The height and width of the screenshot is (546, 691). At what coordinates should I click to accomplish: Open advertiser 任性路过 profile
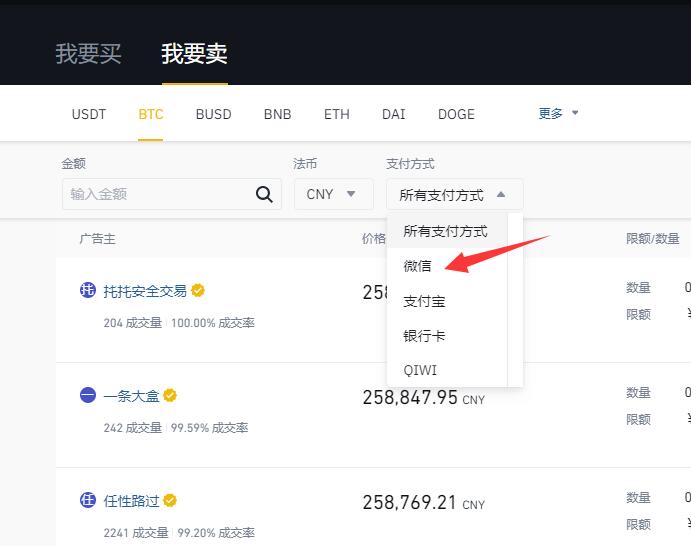(131, 501)
